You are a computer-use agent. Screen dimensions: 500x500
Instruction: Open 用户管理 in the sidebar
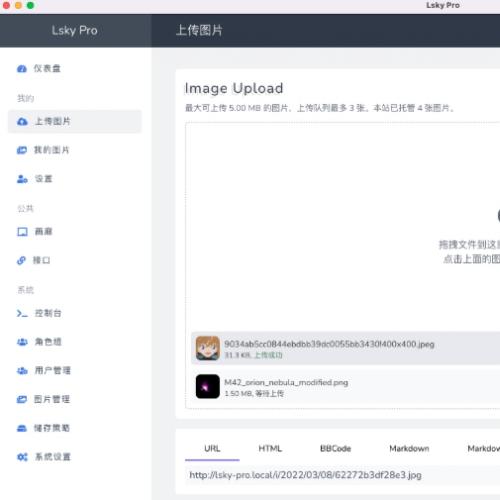point(75,371)
